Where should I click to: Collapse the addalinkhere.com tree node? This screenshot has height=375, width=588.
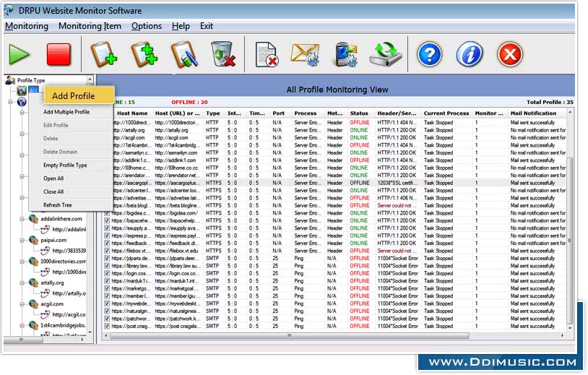[22, 219]
